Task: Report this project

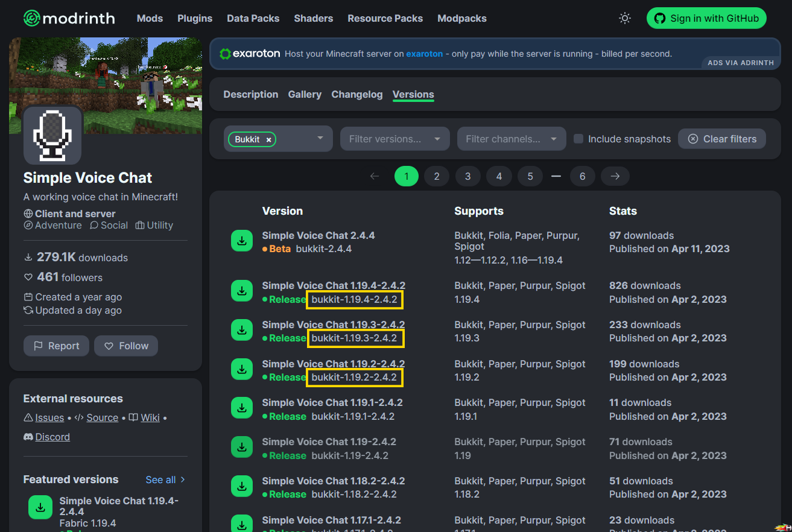Action: [x=56, y=346]
